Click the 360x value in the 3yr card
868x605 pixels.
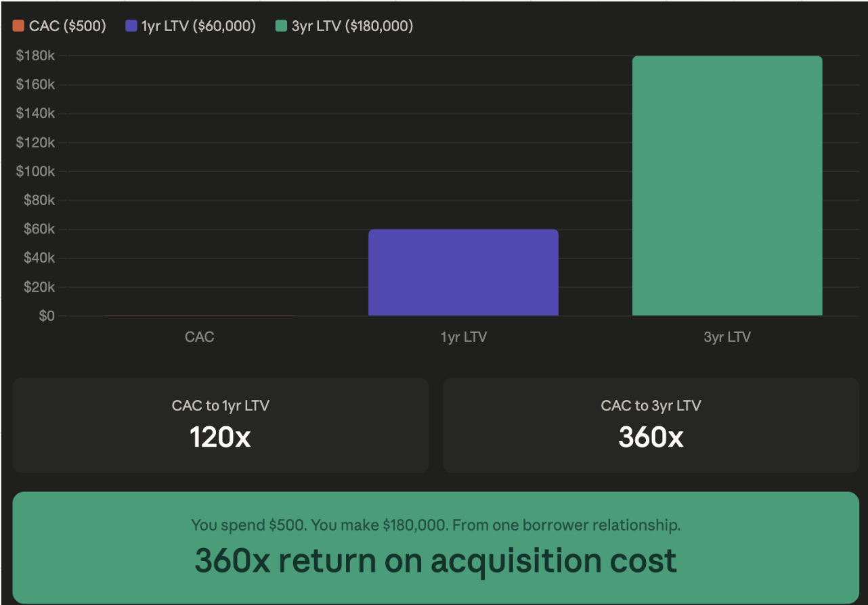coord(651,438)
